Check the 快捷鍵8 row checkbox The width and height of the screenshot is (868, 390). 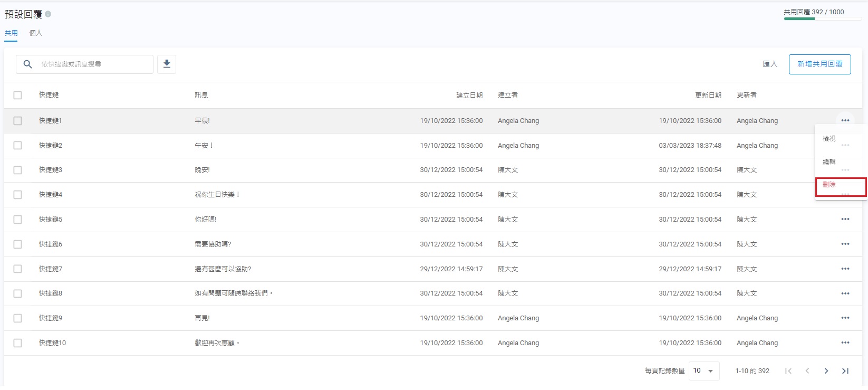18,293
